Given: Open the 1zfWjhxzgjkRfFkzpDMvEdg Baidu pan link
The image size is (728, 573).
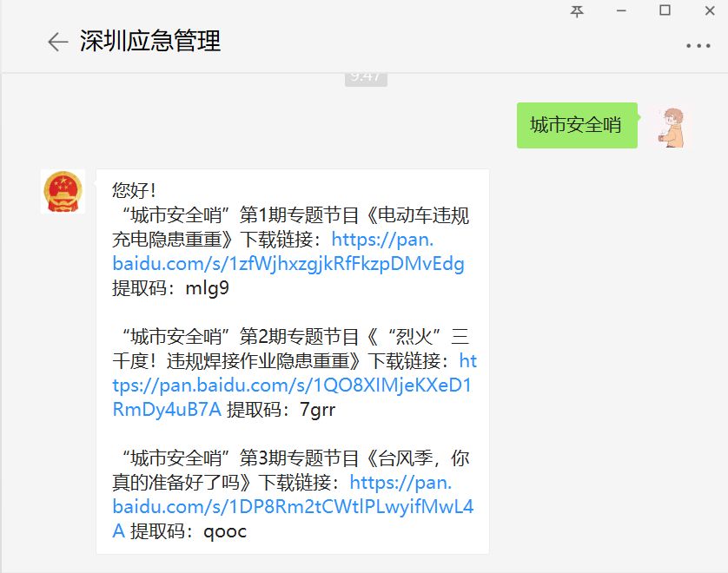Looking at the screenshot, I should click(288, 264).
